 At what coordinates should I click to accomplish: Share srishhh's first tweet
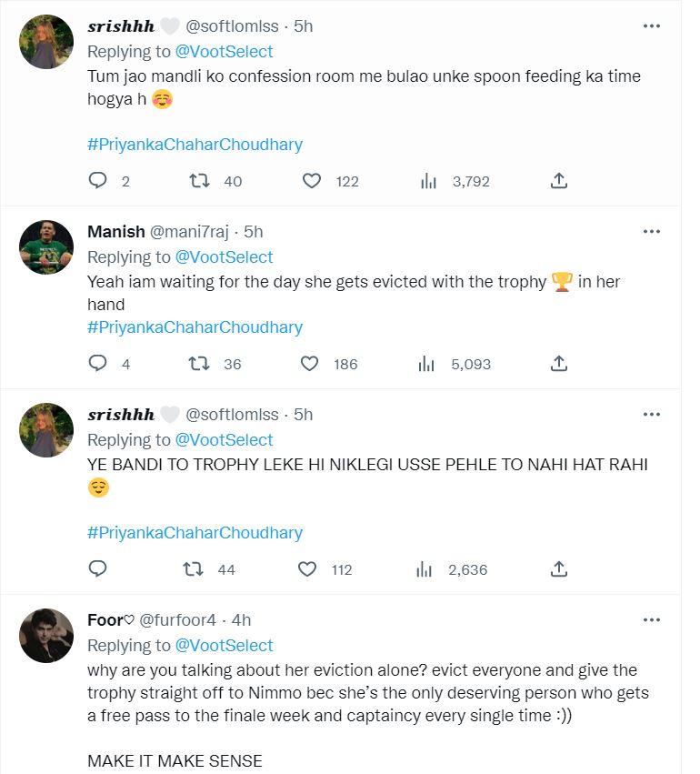point(560,181)
